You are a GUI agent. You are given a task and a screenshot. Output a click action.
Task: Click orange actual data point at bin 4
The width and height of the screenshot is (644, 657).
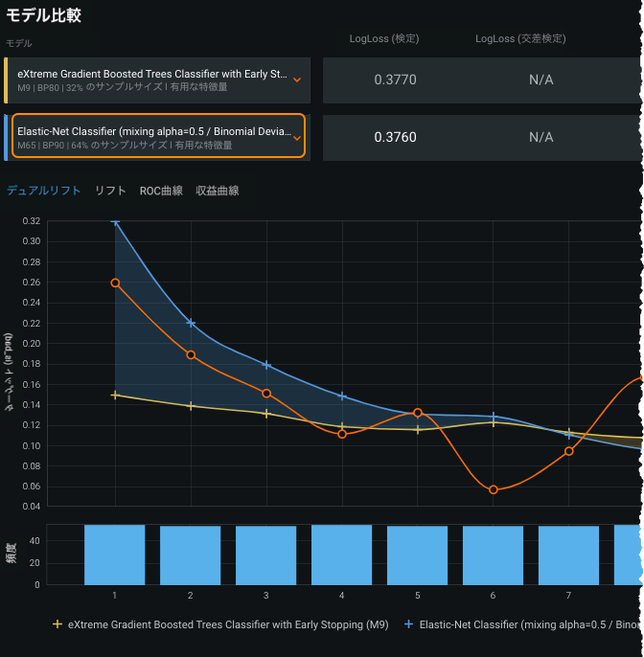[342, 434]
